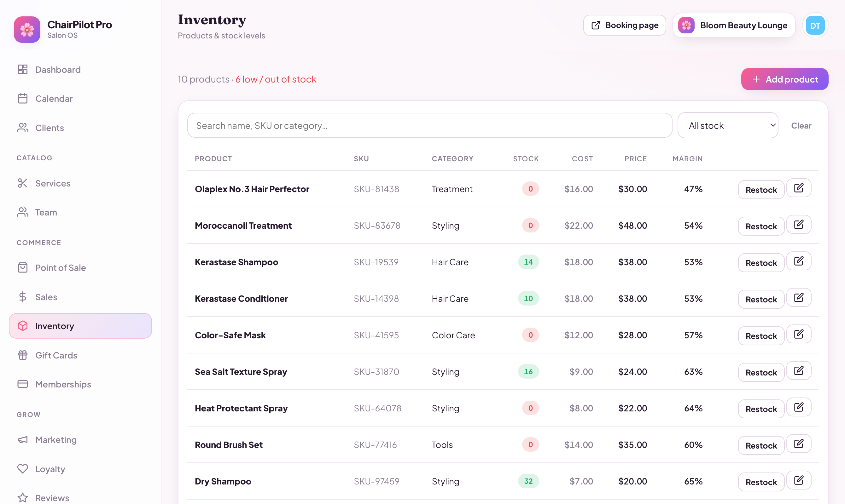Restock Kerastase Conditioner

click(x=761, y=299)
